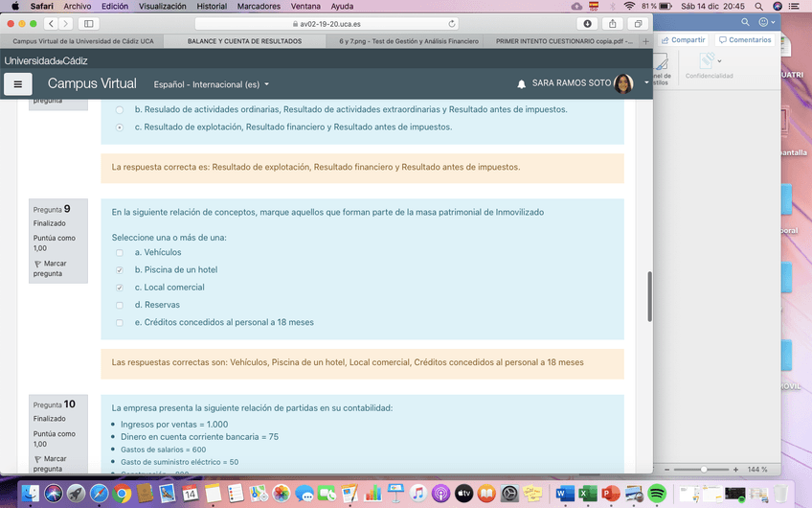The image size is (812, 508).
Task: Open the Trash from the Dock
Action: coord(780,493)
